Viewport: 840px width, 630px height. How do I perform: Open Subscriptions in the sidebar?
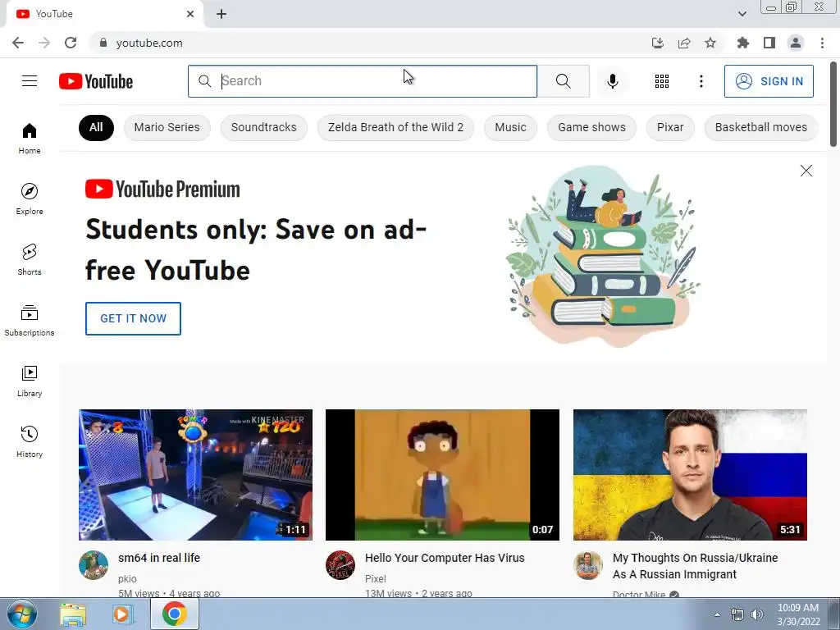click(30, 321)
